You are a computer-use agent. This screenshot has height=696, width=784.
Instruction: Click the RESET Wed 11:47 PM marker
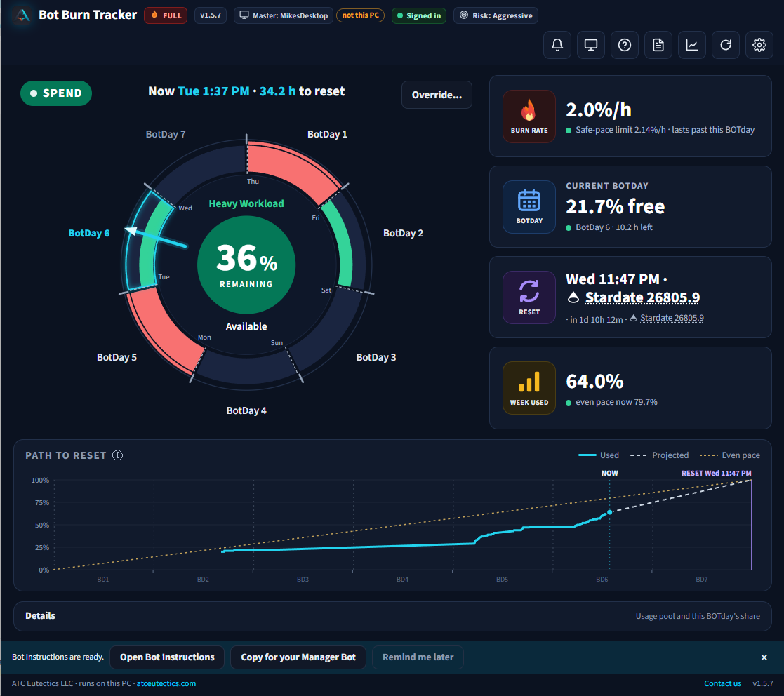click(717, 473)
